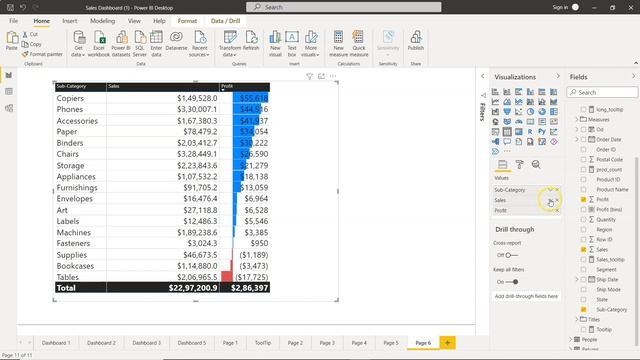Open the Dashboard 1 page tab
The image size is (640, 360).
point(56,343)
